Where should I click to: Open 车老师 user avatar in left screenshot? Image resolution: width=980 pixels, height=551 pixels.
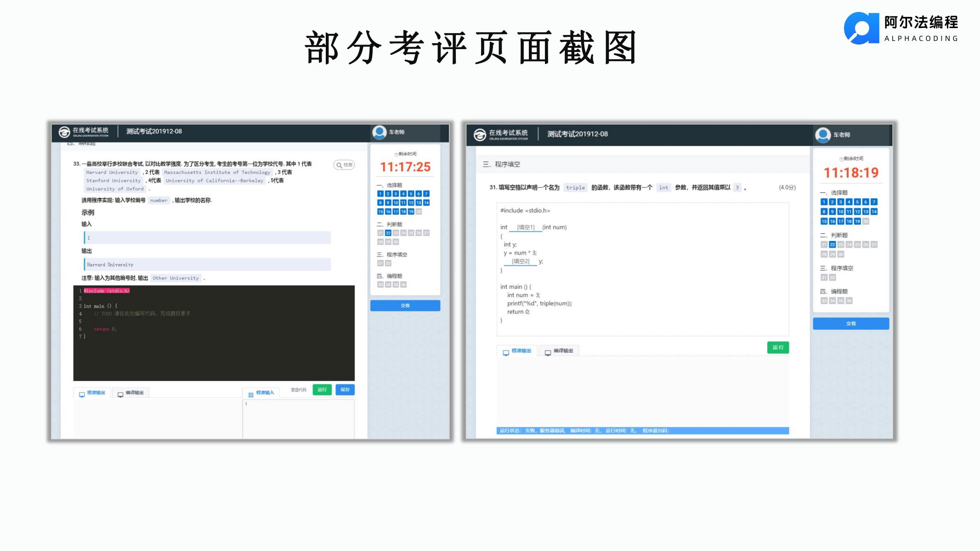380,132
